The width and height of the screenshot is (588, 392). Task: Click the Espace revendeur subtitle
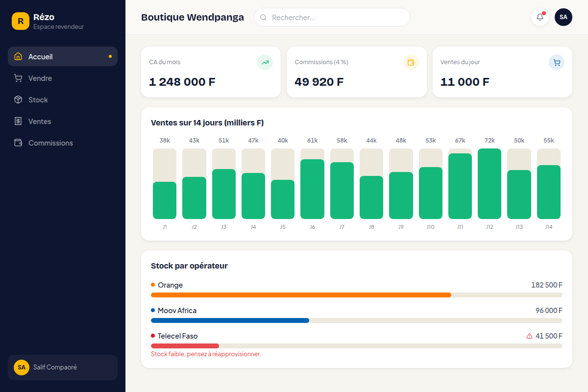tap(58, 27)
